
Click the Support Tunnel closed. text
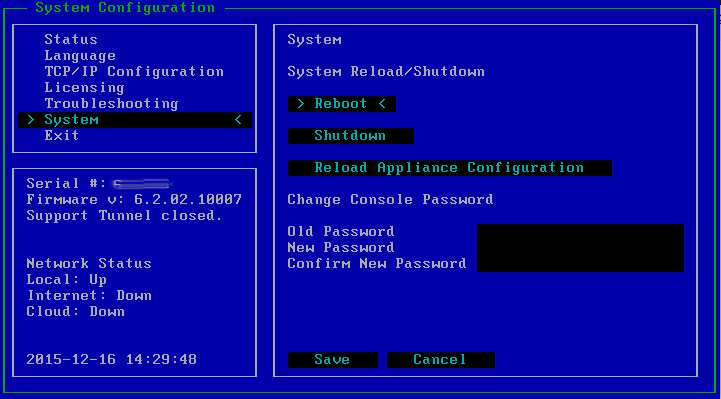click(125, 216)
